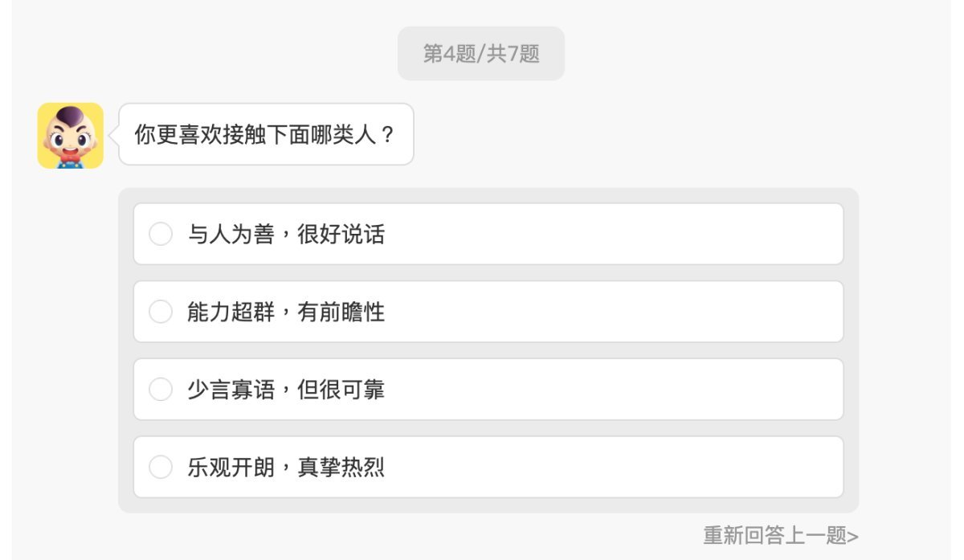Select radio button for 少言寡语，但很可靠
This screenshot has width=964, height=560.
(x=160, y=389)
